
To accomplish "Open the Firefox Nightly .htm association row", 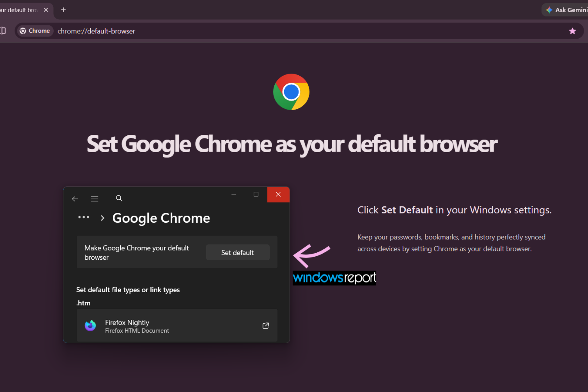I will 177,325.
